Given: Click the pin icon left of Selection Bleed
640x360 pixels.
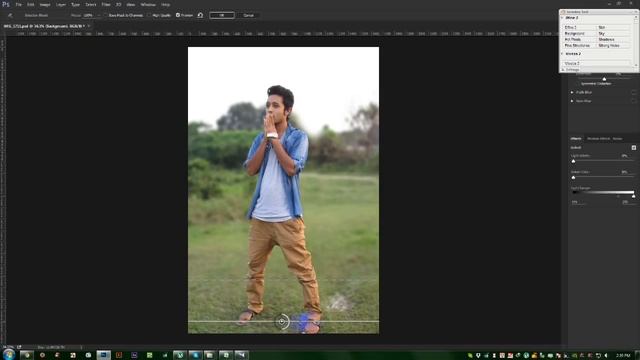Looking at the screenshot, I should click(10, 16).
